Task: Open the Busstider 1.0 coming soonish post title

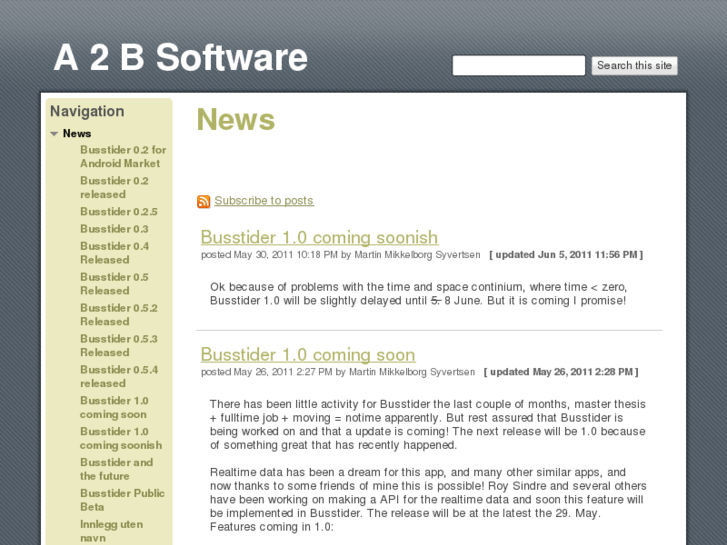Action: pos(319,237)
